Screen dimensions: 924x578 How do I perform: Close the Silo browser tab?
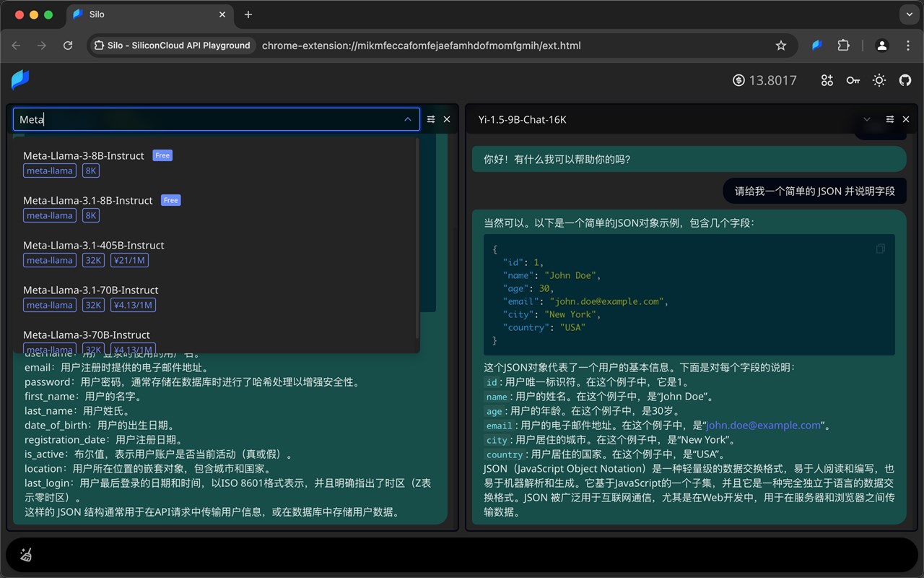[222, 14]
